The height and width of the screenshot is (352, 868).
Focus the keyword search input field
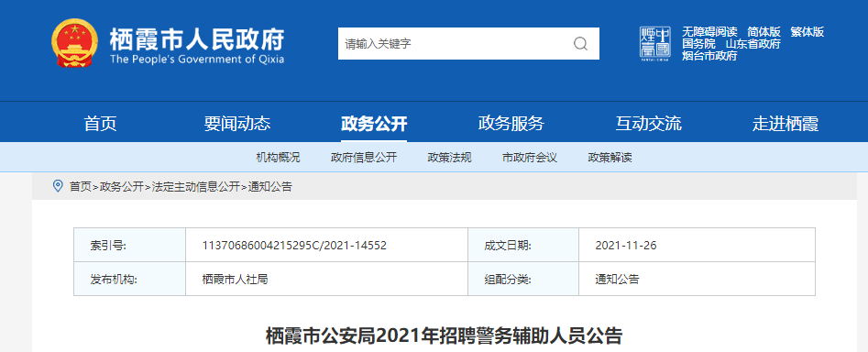468,44
